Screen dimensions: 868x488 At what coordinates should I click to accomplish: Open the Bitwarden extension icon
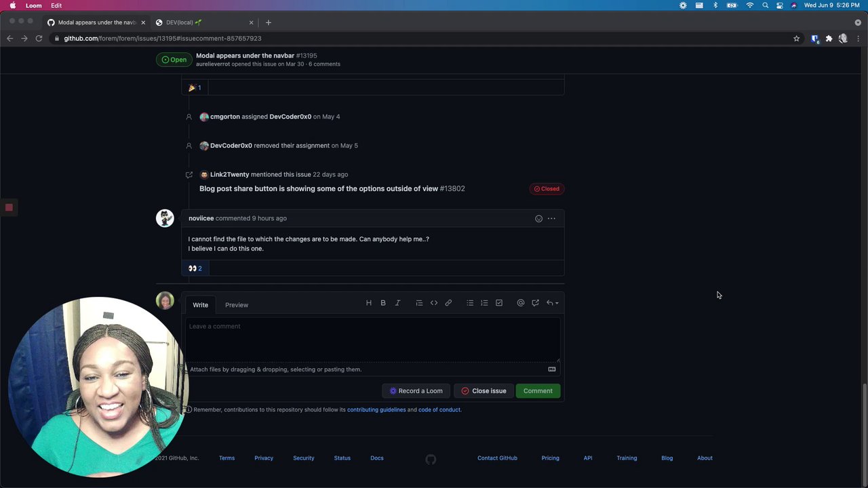815,39
